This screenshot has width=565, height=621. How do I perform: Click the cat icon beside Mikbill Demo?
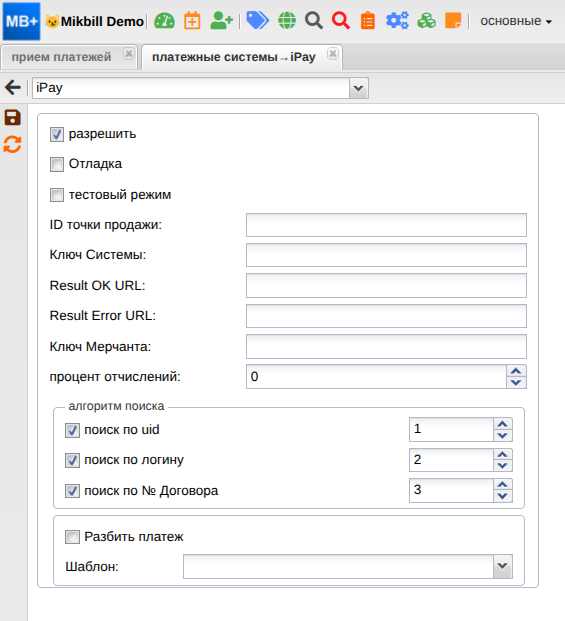tap(52, 21)
